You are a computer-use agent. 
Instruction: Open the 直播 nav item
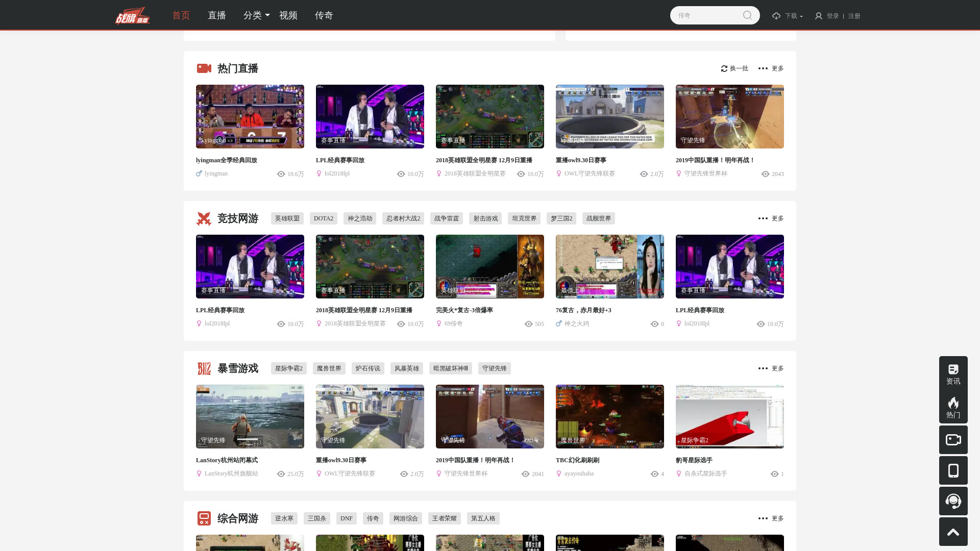click(217, 15)
